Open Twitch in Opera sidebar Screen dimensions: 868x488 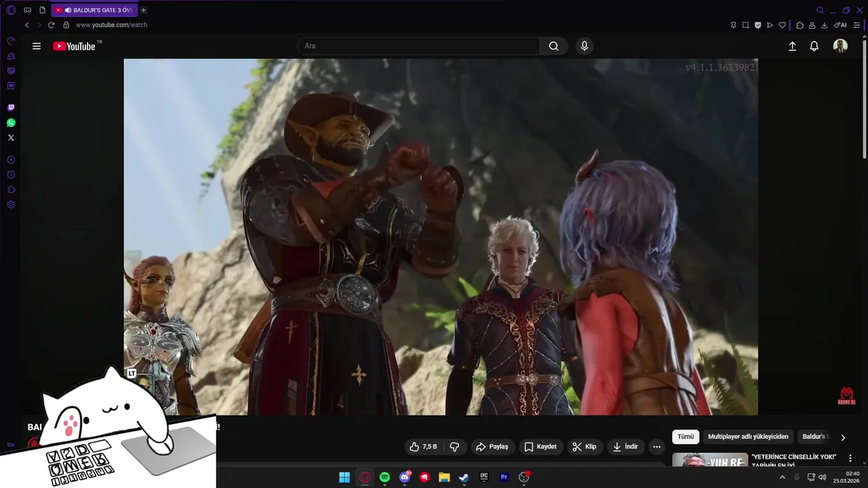[x=11, y=108]
